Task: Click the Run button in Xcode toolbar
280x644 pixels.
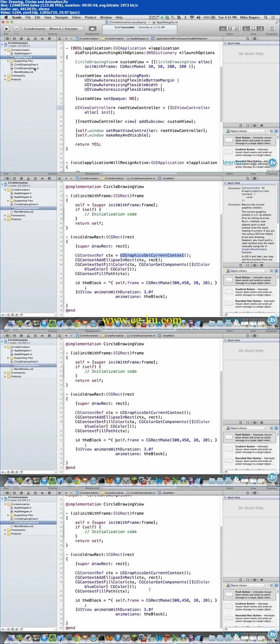Action: click(x=6, y=29)
